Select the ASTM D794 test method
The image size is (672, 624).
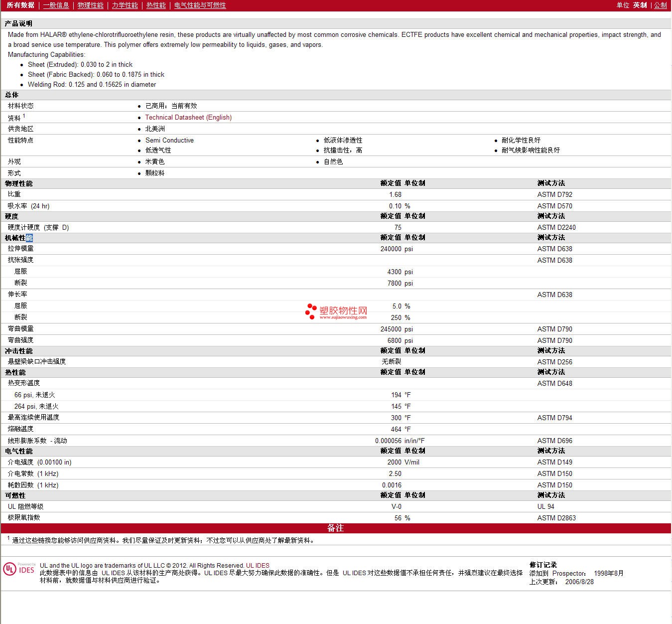(x=554, y=418)
